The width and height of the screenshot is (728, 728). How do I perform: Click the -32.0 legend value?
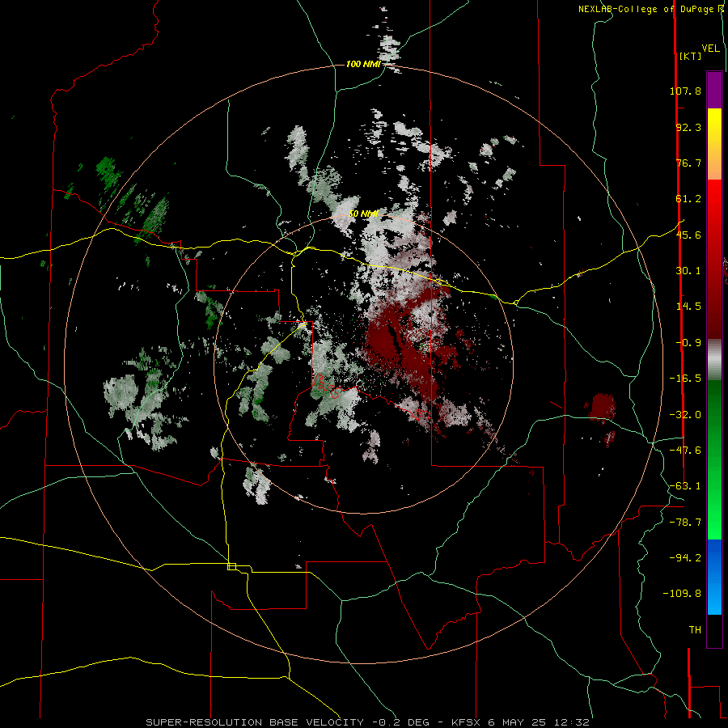point(685,415)
